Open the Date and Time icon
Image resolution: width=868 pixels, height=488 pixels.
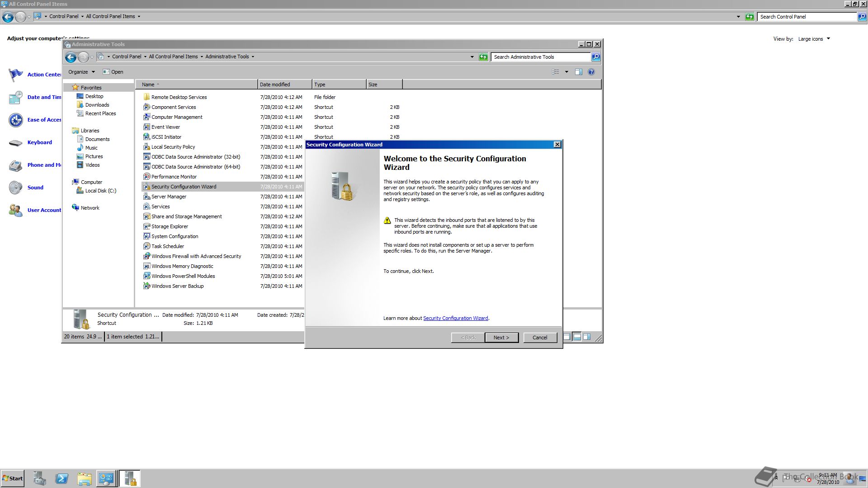tap(16, 97)
